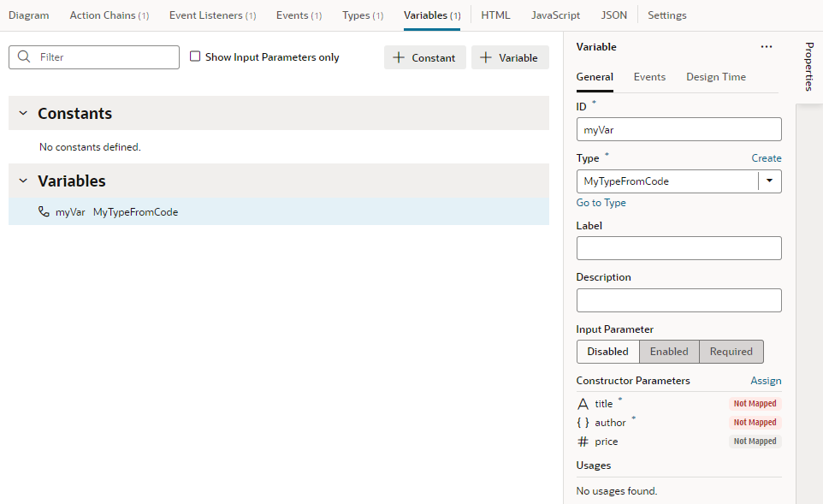Click the Description input field

tap(678, 300)
